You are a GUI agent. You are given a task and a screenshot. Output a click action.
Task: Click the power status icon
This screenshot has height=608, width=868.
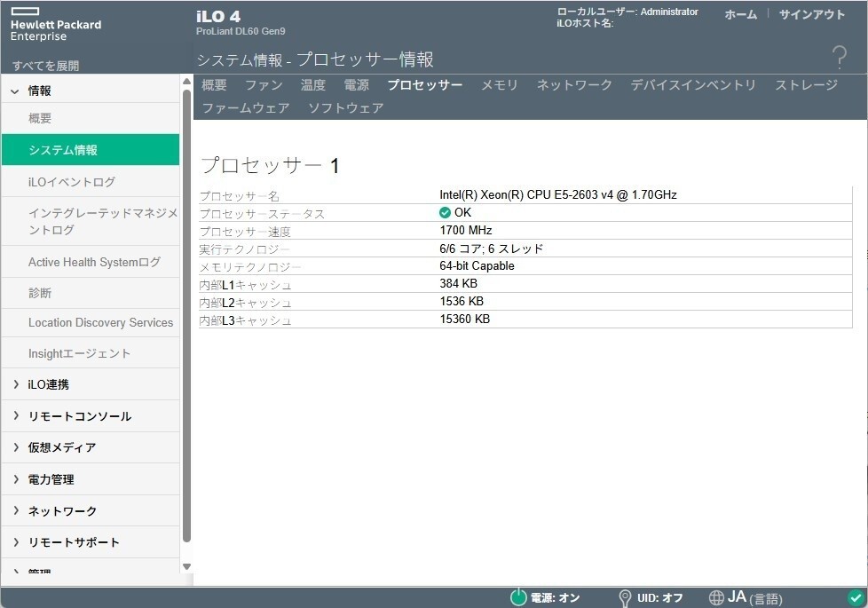(x=517, y=597)
